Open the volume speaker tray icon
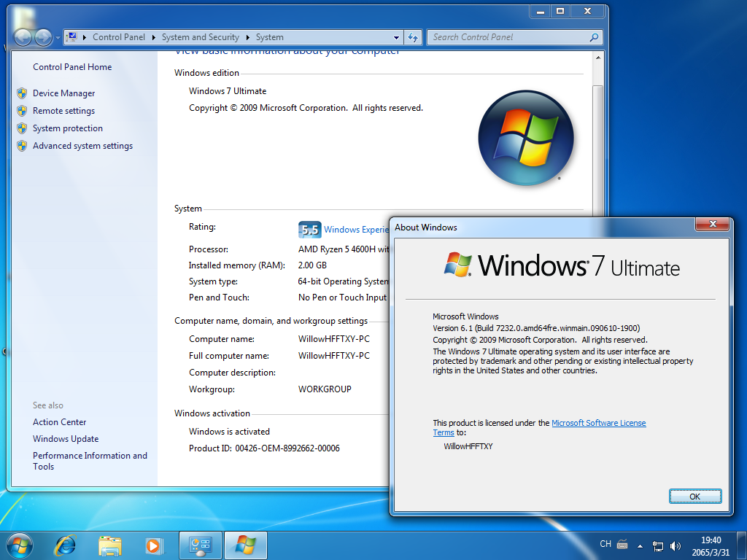Viewport: 747px width, 560px height. (x=675, y=545)
